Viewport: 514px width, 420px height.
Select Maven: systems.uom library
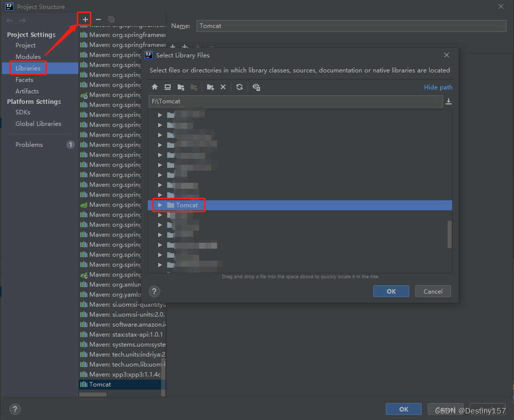(x=122, y=345)
